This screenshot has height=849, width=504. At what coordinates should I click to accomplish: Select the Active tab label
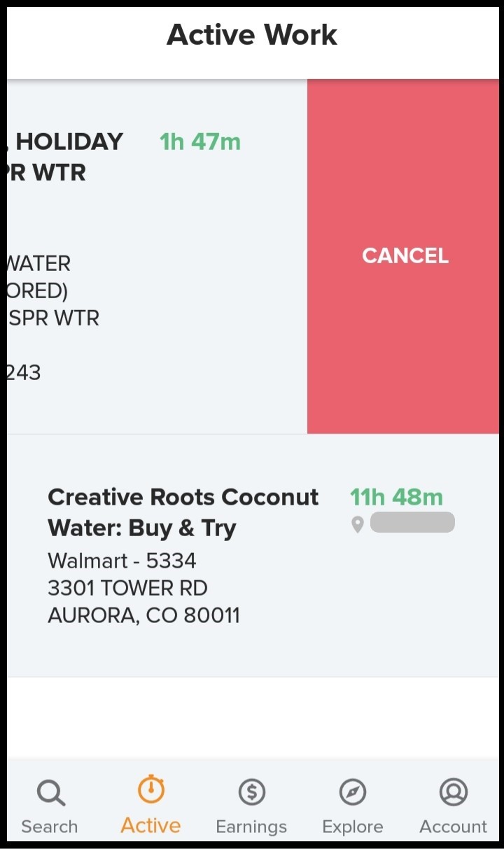(x=150, y=826)
